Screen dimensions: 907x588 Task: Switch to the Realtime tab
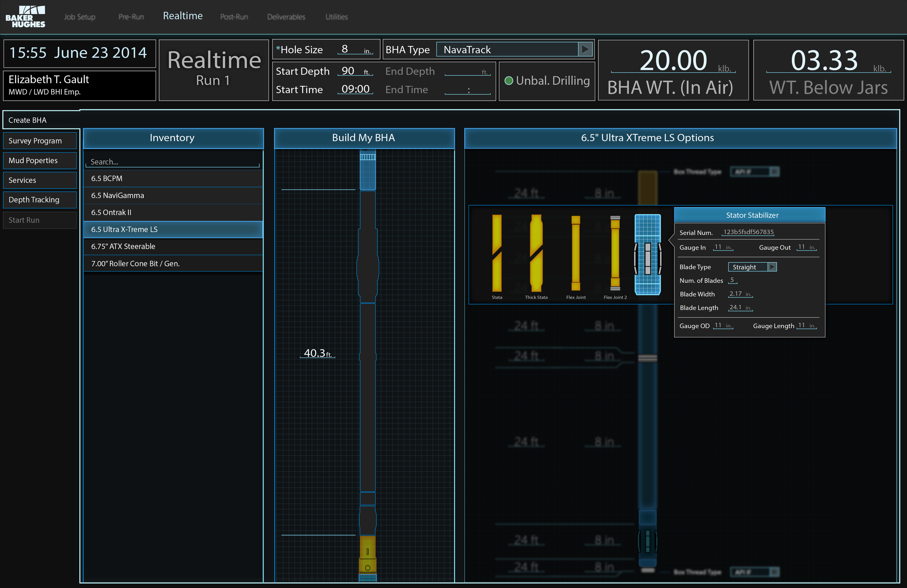(183, 16)
